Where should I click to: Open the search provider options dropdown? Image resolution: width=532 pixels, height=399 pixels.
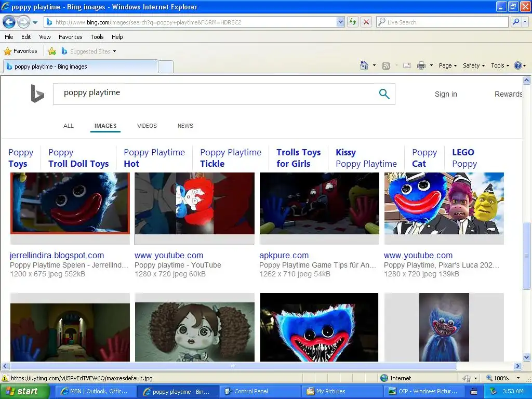tap(525, 22)
